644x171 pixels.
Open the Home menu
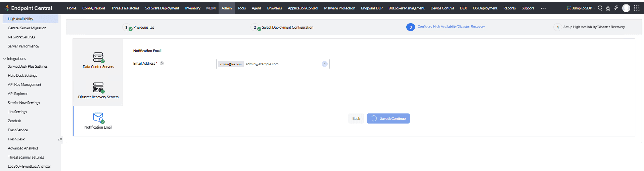click(x=72, y=8)
